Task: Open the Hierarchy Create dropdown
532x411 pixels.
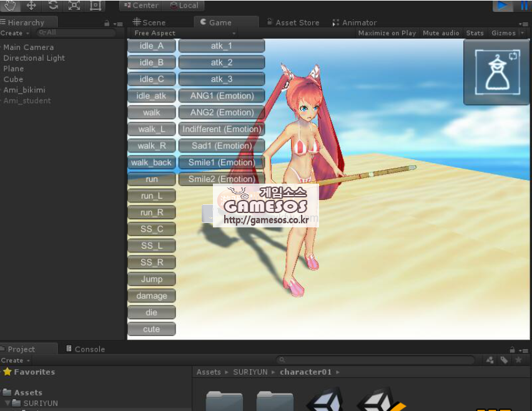Action: [x=14, y=33]
